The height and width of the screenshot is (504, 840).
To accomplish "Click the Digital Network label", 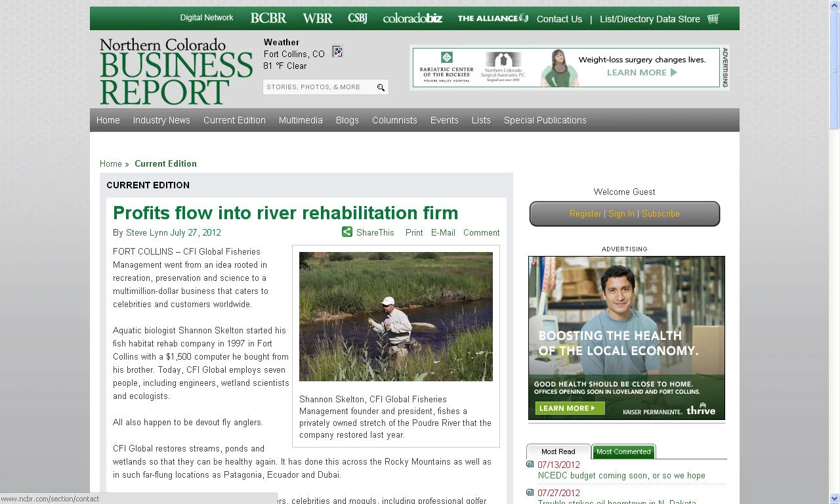I will (207, 18).
